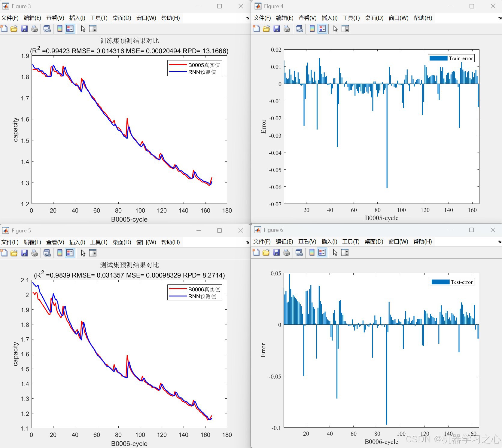Click B0005真实值 legend entry in Figure 3
502x448 pixels.
tap(195, 65)
